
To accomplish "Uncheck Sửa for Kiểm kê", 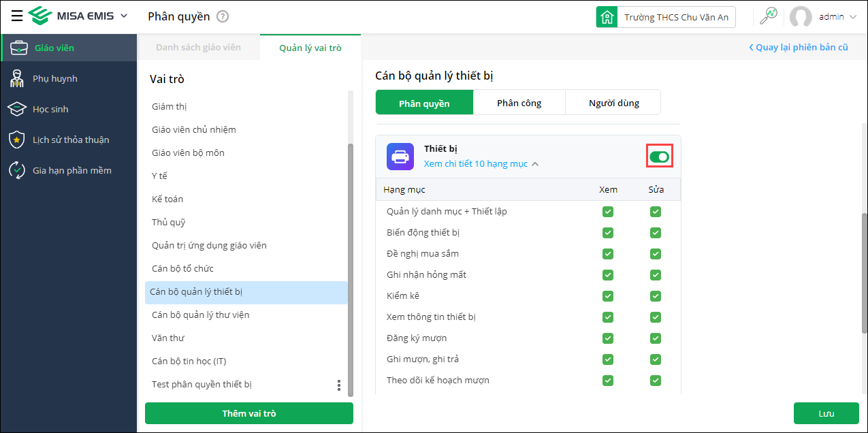I will (x=656, y=296).
